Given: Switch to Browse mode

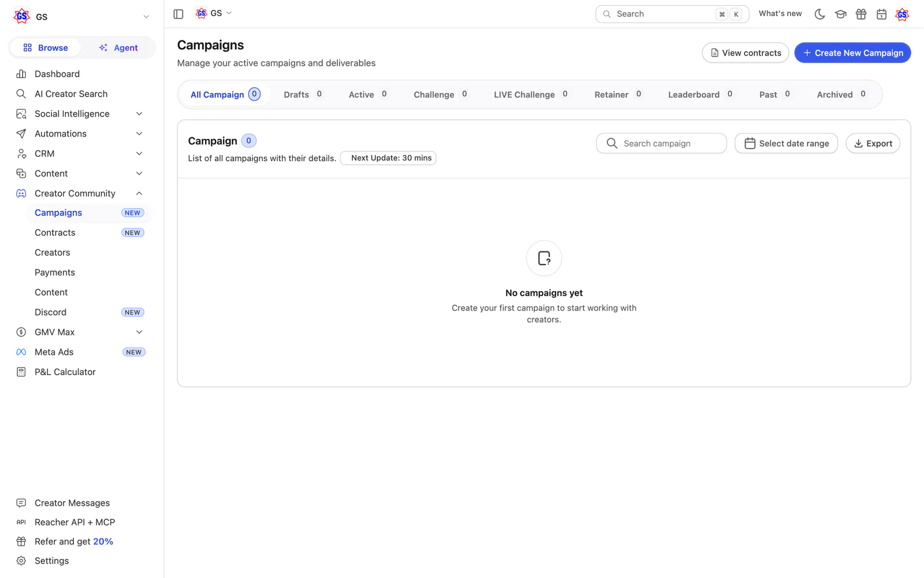Looking at the screenshot, I should coord(46,48).
